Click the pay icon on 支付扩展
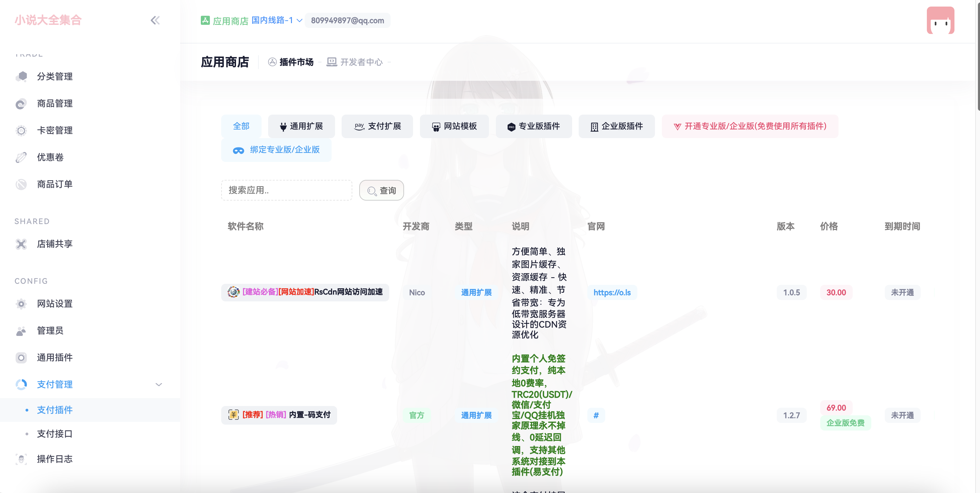Viewport: 980px width, 493px height. click(359, 126)
